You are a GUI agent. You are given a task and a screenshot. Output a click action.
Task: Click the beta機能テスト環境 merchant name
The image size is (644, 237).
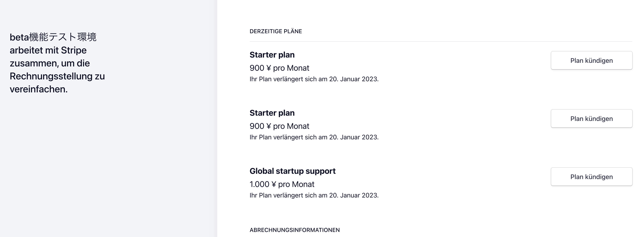pos(54,37)
